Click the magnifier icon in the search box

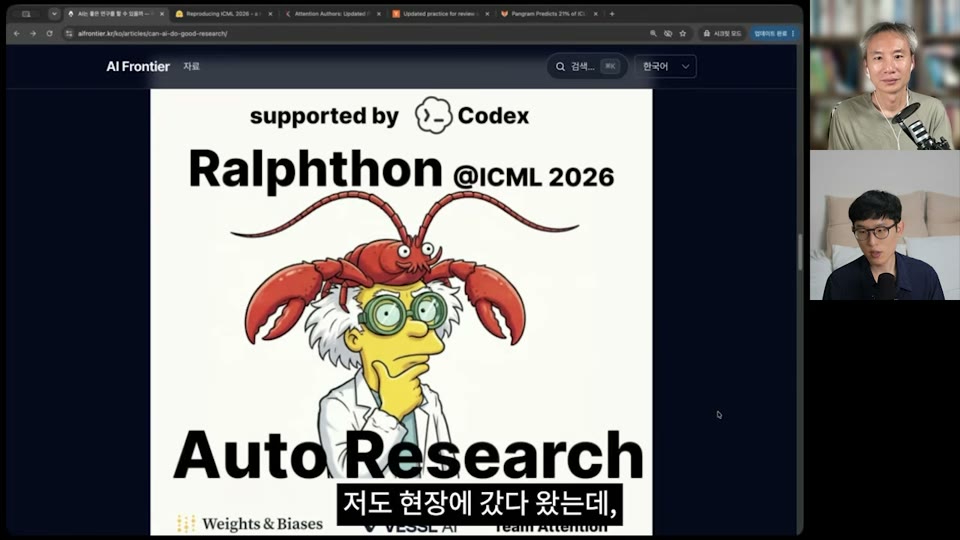click(x=560, y=66)
